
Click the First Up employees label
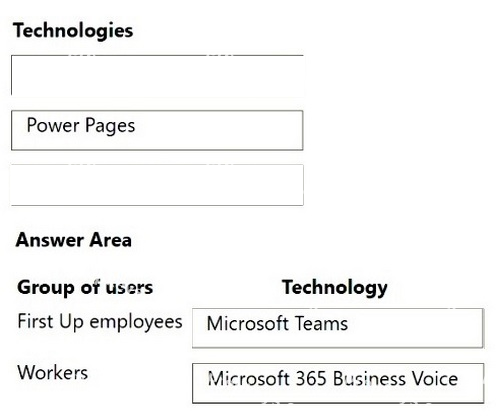(x=100, y=322)
